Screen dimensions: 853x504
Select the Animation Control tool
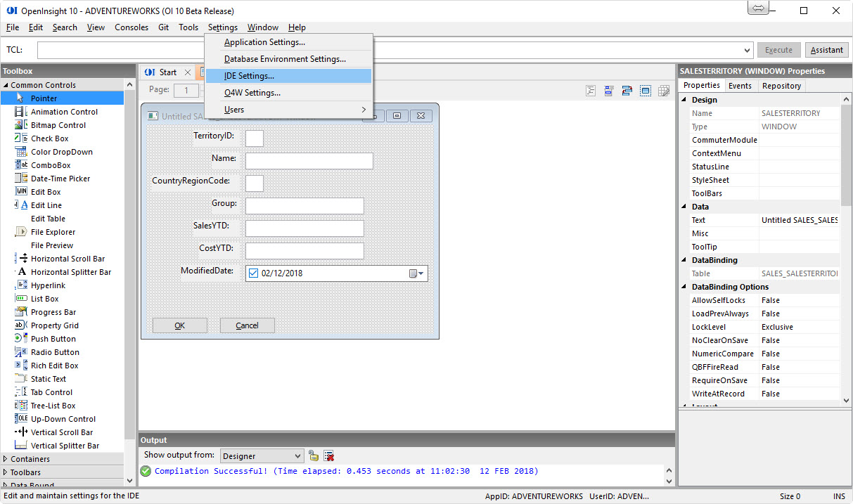click(62, 112)
